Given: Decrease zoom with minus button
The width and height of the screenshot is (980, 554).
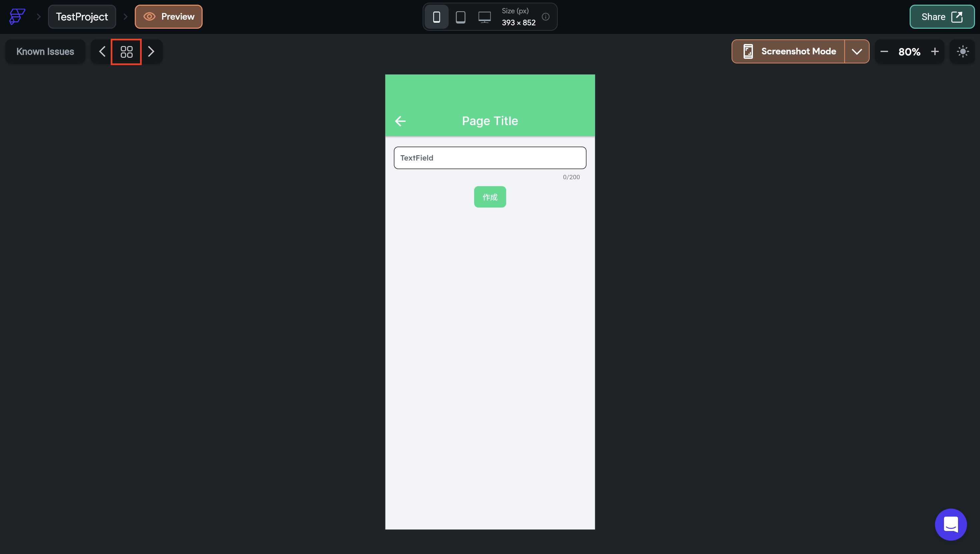Looking at the screenshot, I should 884,51.
